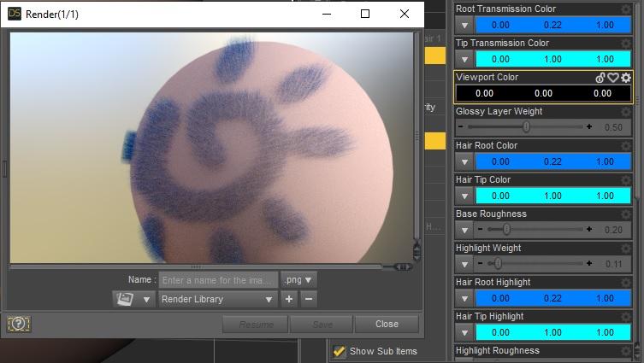Click the Base Roughness slider handle
This screenshot has width=644, height=363.
coord(506,229)
